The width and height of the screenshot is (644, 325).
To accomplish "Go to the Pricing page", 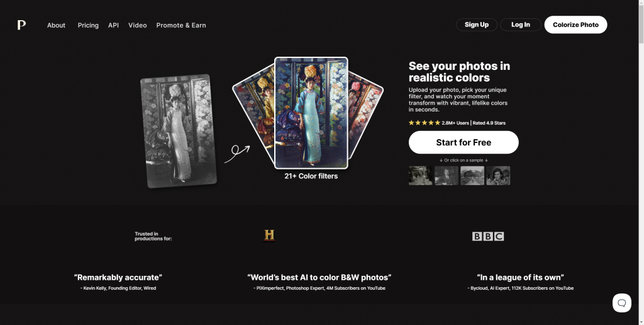I will (88, 25).
